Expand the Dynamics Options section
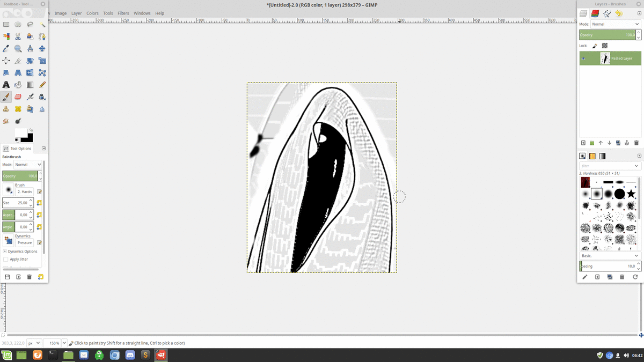 (5, 251)
